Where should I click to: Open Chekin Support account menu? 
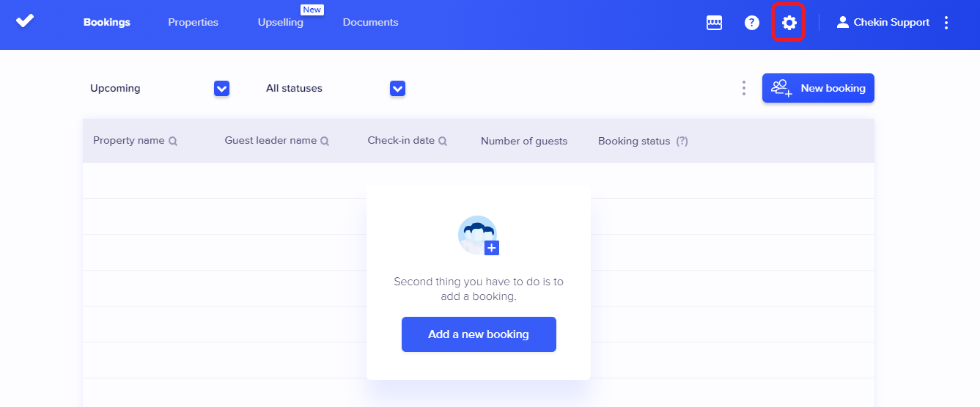891,23
